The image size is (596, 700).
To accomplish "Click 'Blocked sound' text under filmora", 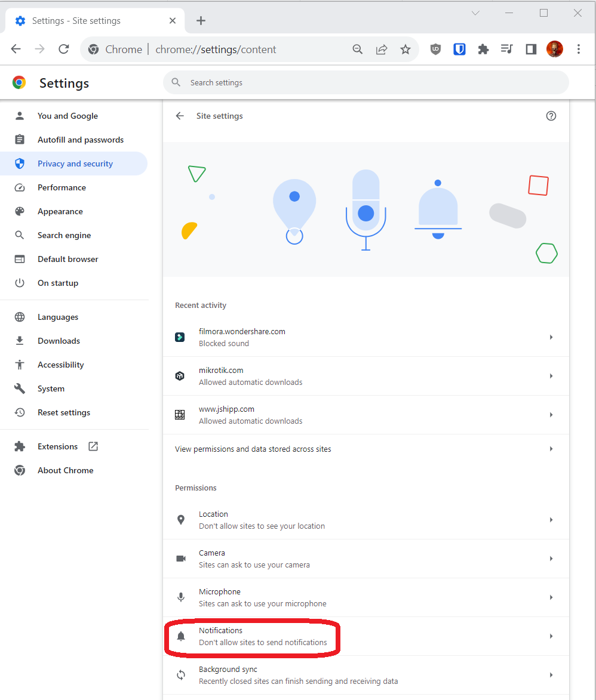I will click(x=224, y=343).
